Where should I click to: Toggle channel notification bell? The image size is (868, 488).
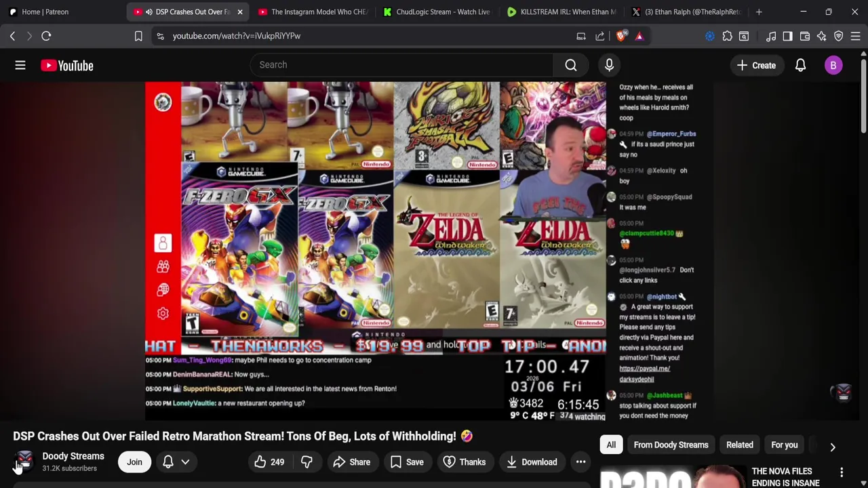pyautogui.click(x=168, y=462)
